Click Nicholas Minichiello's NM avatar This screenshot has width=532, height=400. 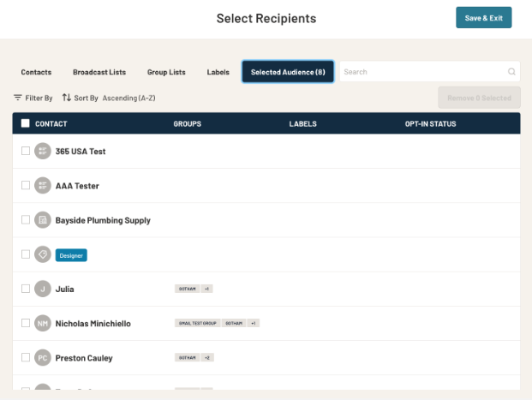pos(43,324)
